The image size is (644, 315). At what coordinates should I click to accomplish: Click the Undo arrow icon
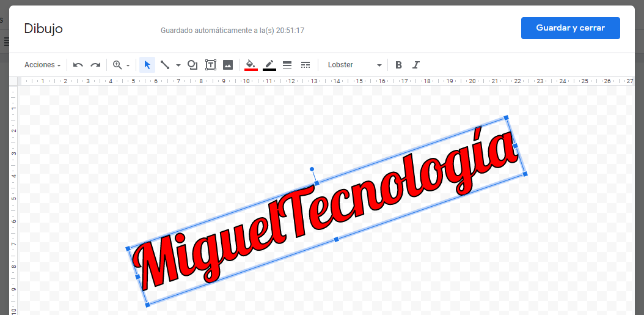tap(78, 65)
